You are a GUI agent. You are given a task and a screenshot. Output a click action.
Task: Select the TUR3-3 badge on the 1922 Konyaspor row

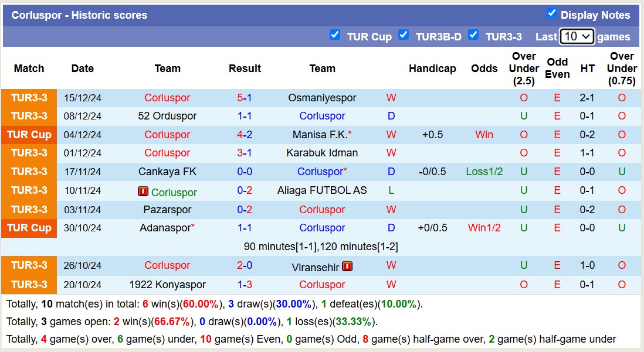(29, 285)
